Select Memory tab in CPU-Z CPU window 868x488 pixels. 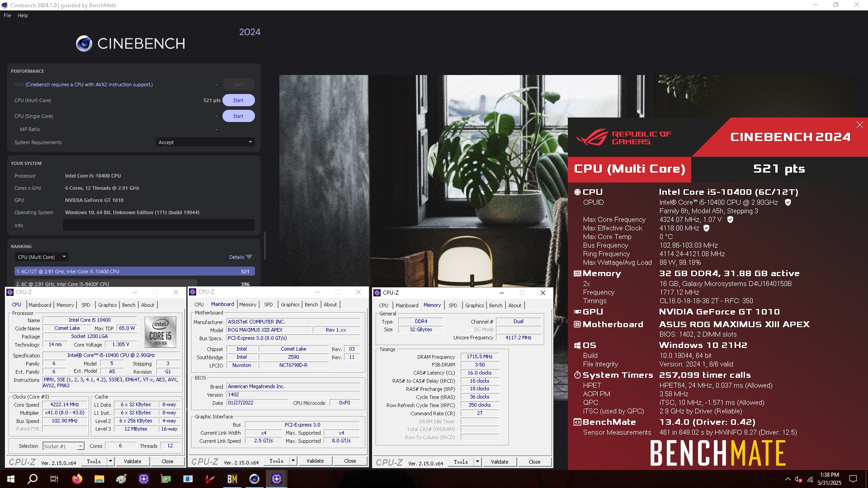tap(65, 305)
